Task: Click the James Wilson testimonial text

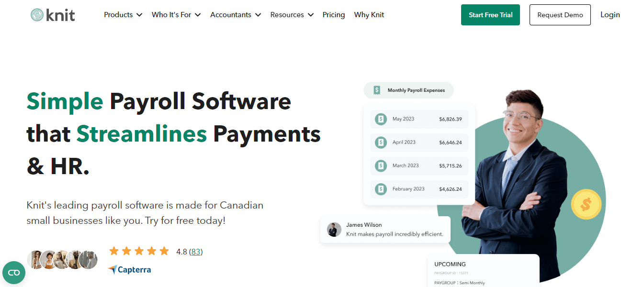Action: tap(395, 234)
